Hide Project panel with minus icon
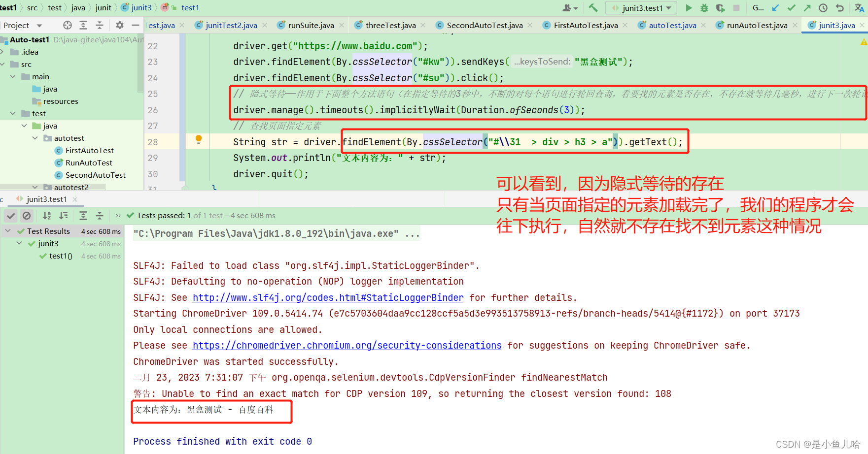Screen dimensions: 868x454 click(136, 25)
